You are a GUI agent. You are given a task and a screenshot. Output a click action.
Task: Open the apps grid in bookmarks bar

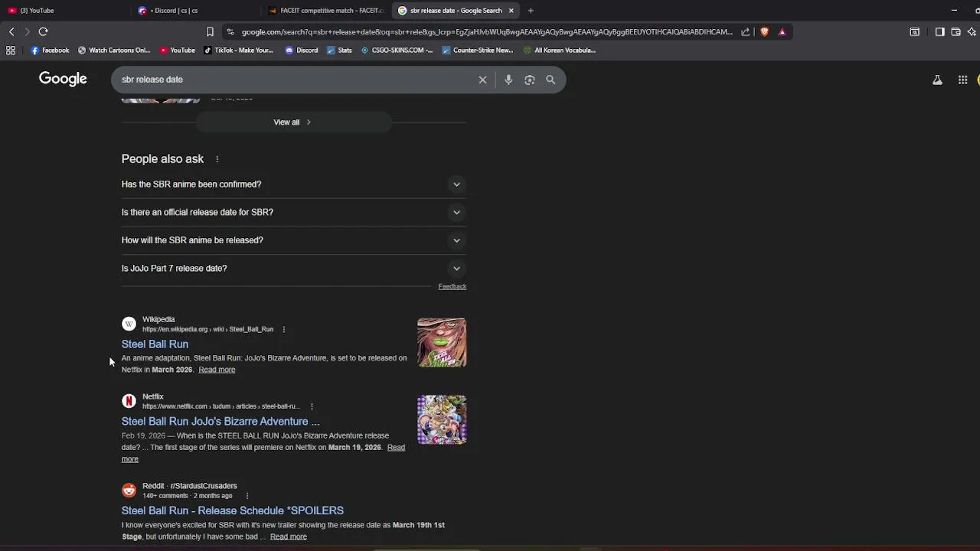[x=11, y=51]
